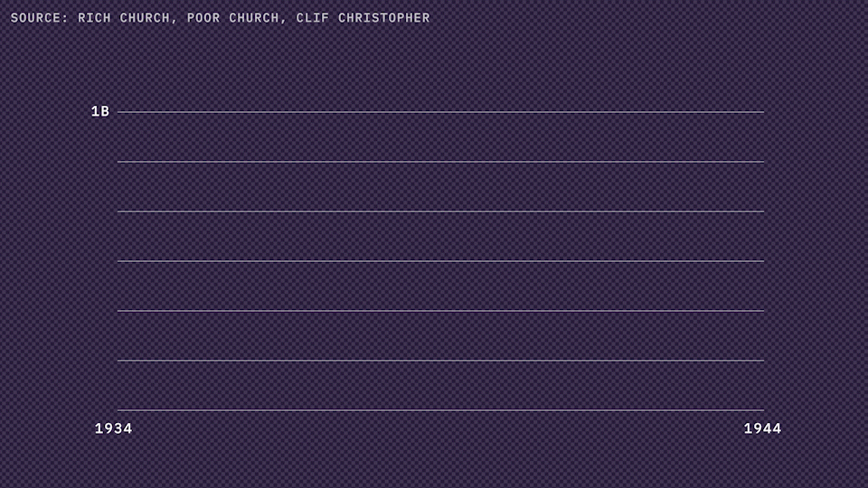Select the "1944" x-axis year label
The image size is (868, 488).
click(x=762, y=428)
